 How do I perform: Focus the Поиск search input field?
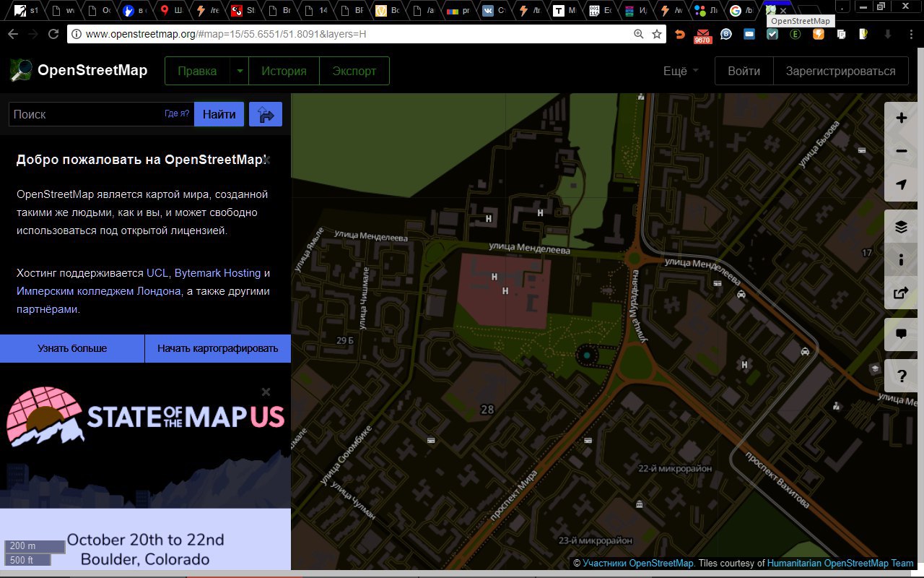point(101,114)
